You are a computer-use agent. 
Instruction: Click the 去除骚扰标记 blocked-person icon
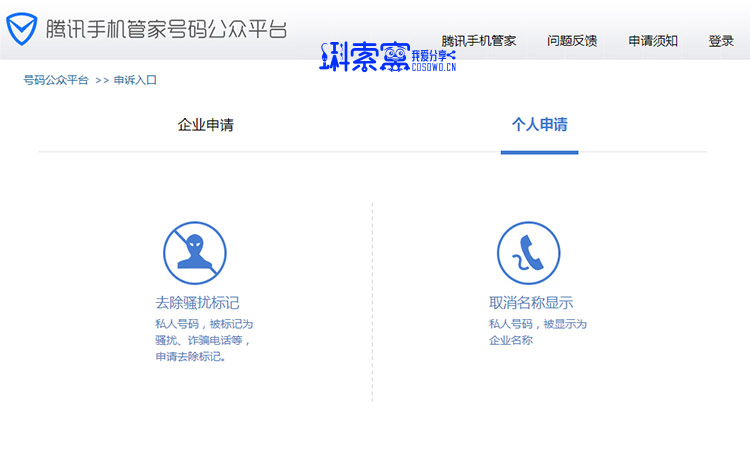pos(195,253)
